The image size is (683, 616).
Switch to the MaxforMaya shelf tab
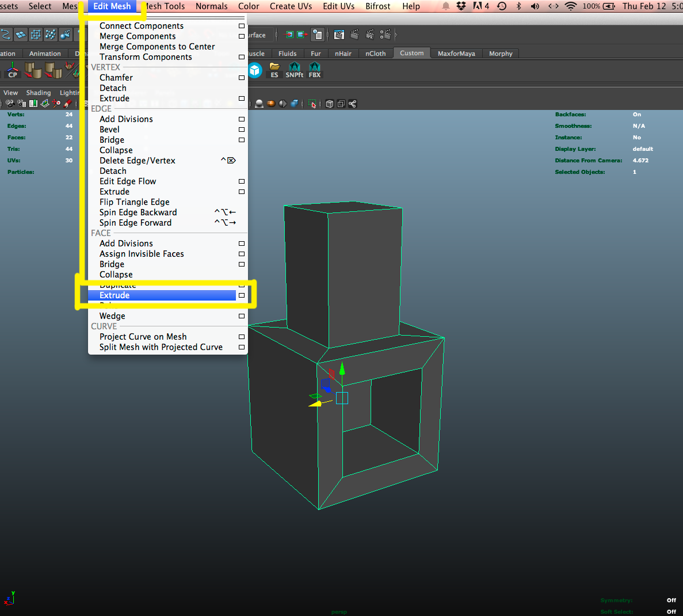tap(456, 54)
